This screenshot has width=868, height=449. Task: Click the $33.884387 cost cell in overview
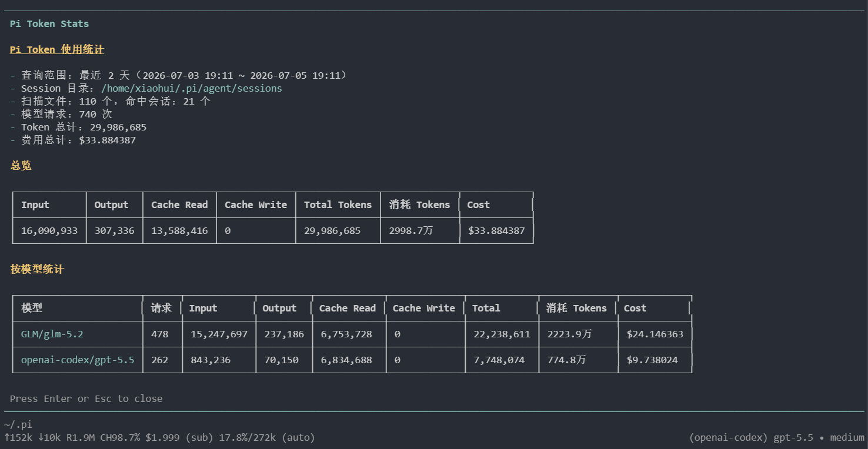[496, 231]
